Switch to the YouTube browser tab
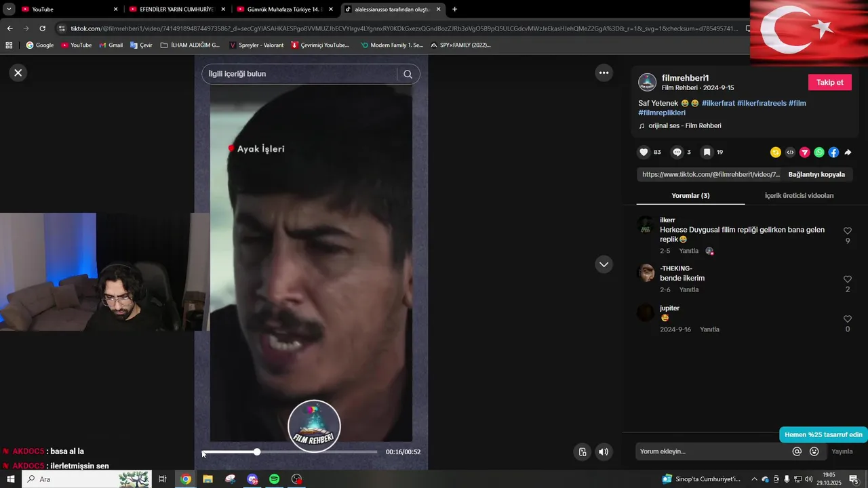The height and width of the screenshot is (488, 868). [x=66, y=9]
